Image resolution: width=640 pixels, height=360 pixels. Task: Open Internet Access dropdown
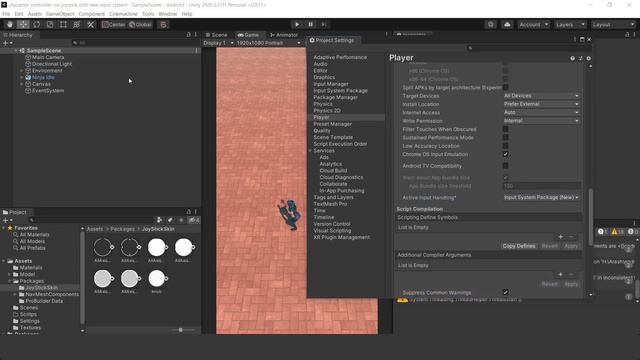click(541, 112)
